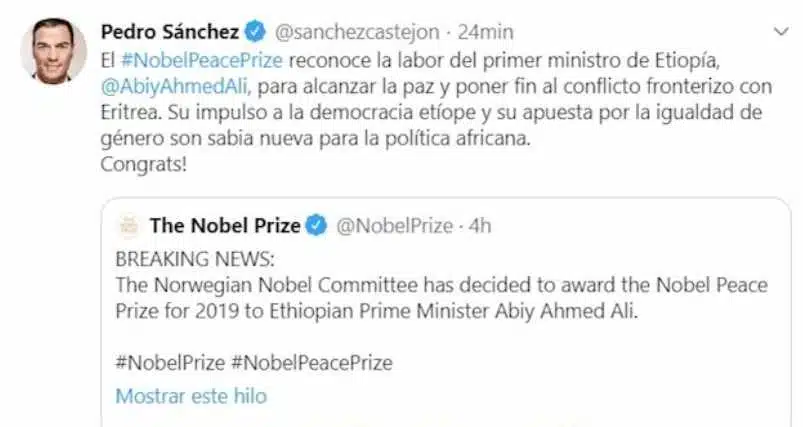
Task: Open The Nobel Prize account name
Action: (x=225, y=226)
